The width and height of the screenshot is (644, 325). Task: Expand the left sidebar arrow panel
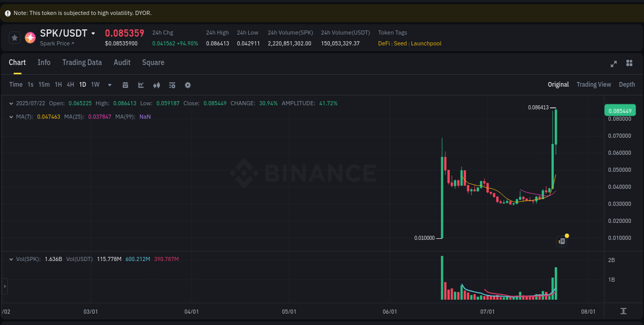pyautogui.click(x=5, y=285)
